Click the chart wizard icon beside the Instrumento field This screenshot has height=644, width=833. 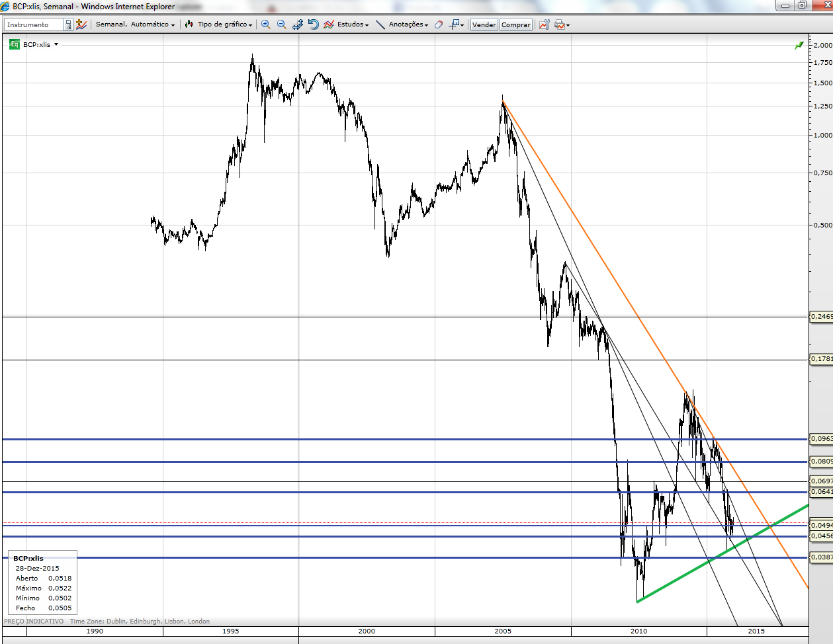(81, 24)
